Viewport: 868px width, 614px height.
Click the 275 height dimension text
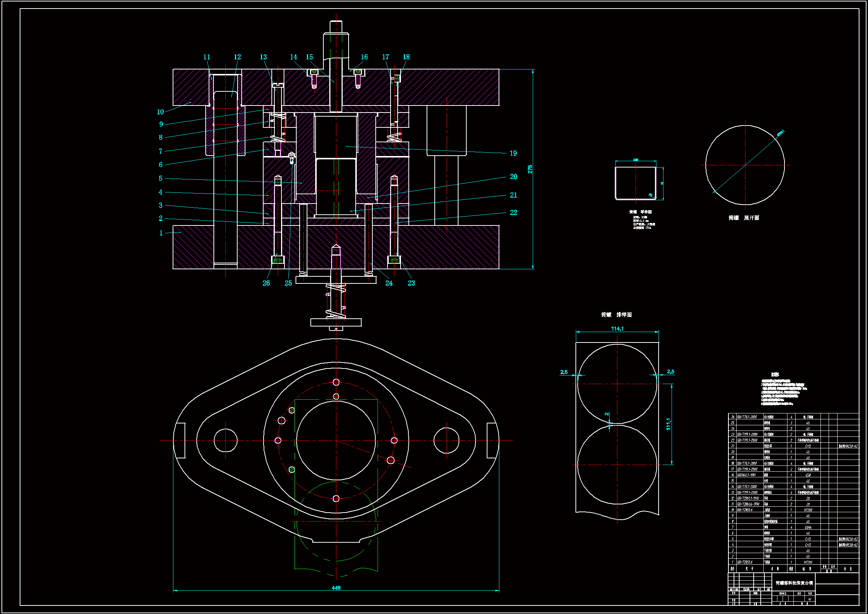(530, 169)
